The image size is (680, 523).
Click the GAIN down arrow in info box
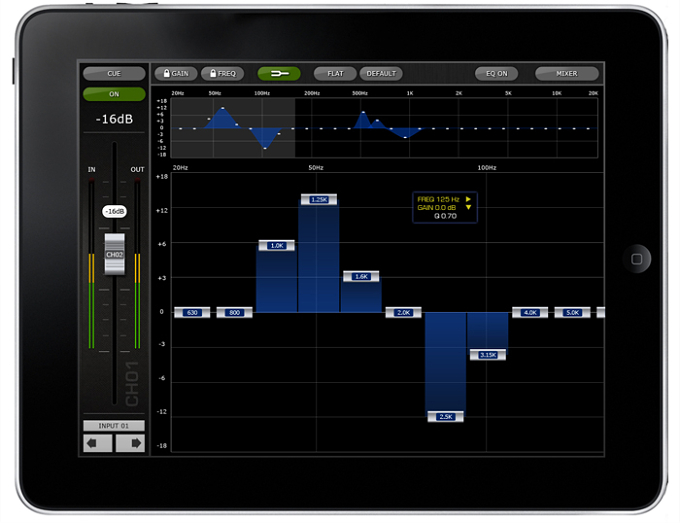point(468,207)
